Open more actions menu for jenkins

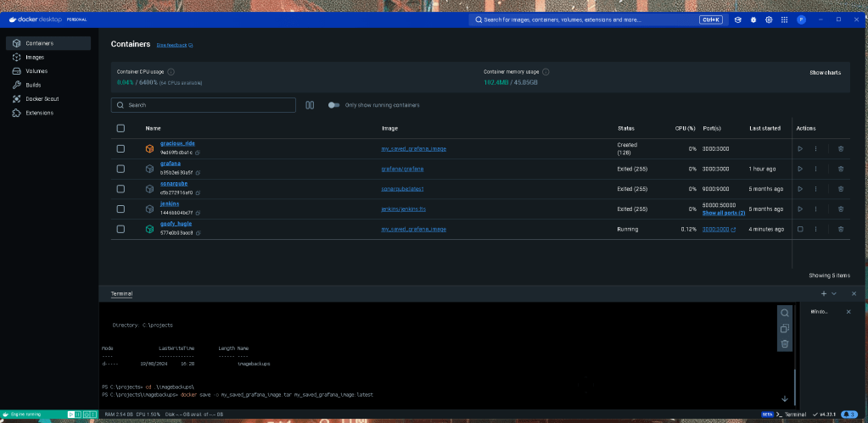(x=815, y=209)
